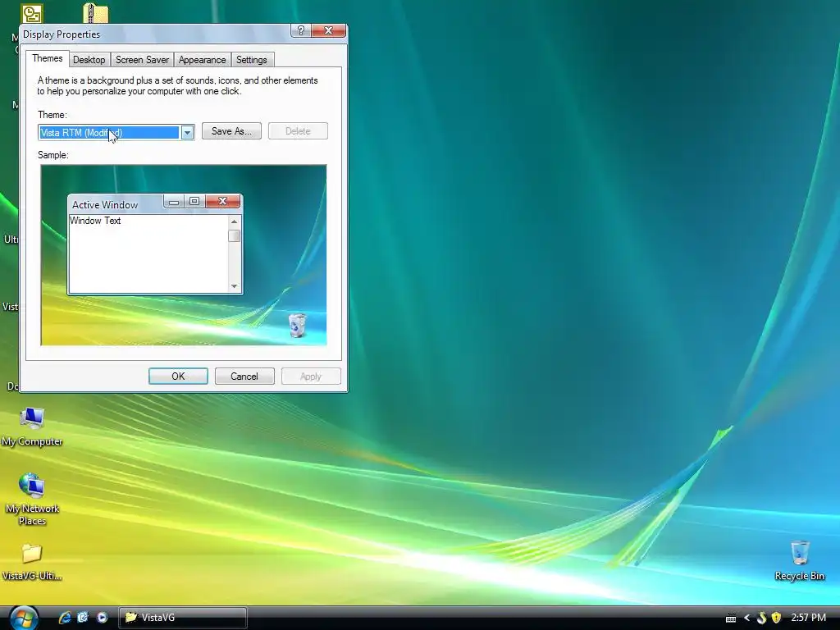Click the clock showing 2:57 PM

(808, 618)
